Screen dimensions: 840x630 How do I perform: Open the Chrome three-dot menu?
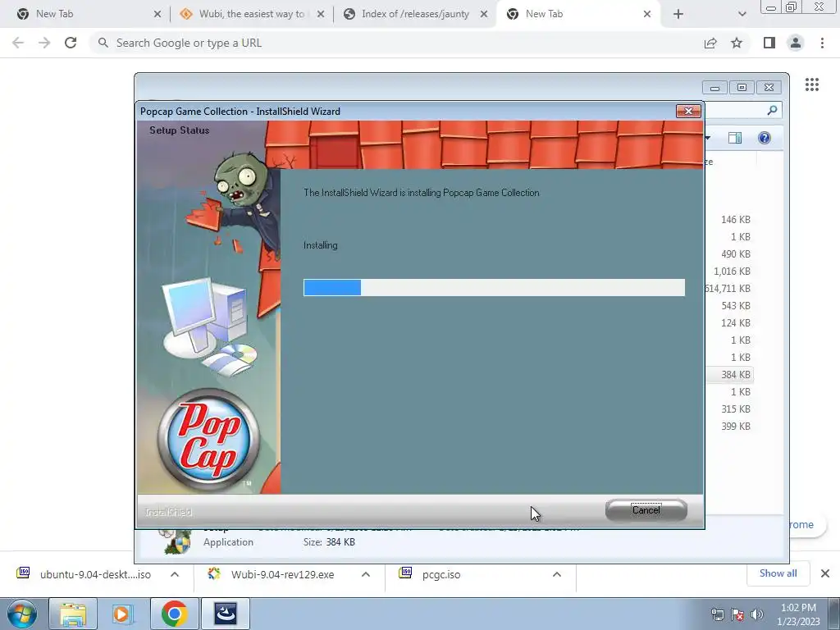click(822, 43)
